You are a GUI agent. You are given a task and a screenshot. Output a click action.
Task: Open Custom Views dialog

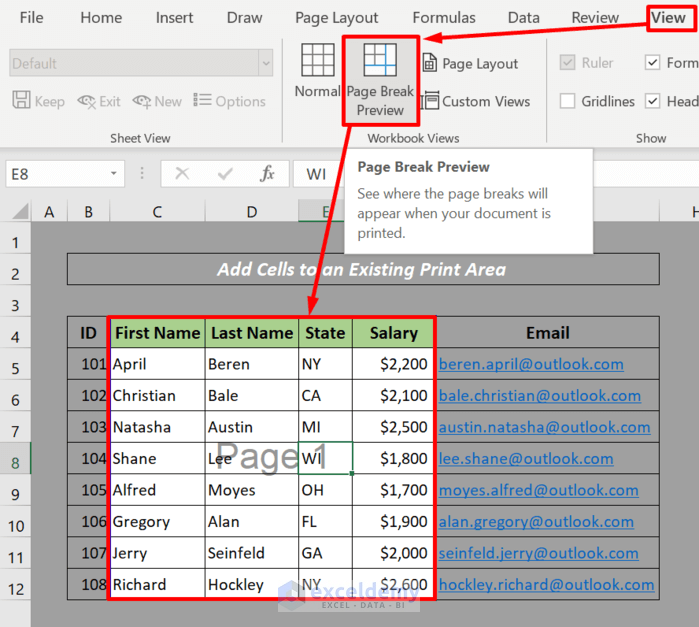click(476, 101)
